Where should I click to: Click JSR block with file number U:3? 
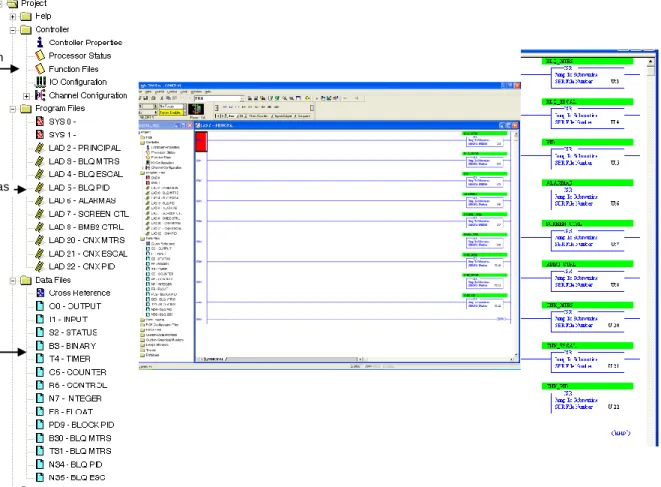[587, 76]
